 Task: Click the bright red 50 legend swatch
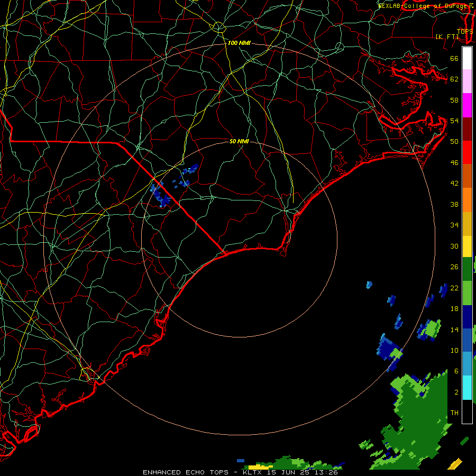click(x=467, y=152)
